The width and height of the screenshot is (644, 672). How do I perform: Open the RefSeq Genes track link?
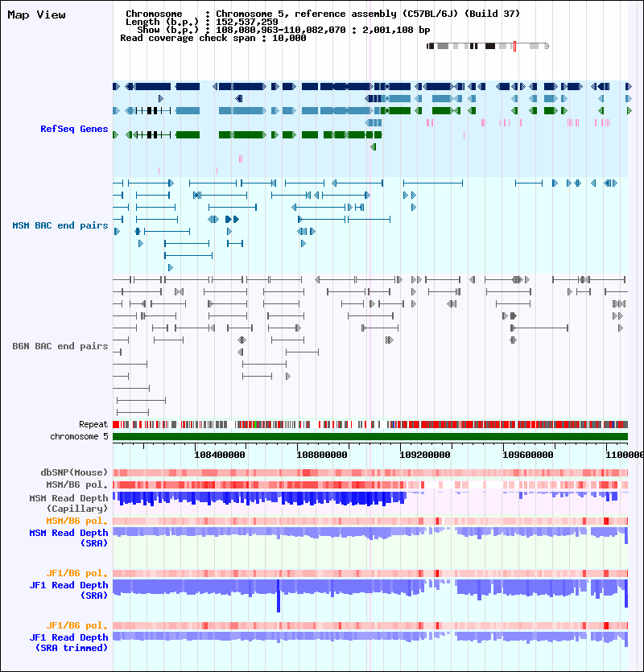pyautogui.click(x=74, y=129)
